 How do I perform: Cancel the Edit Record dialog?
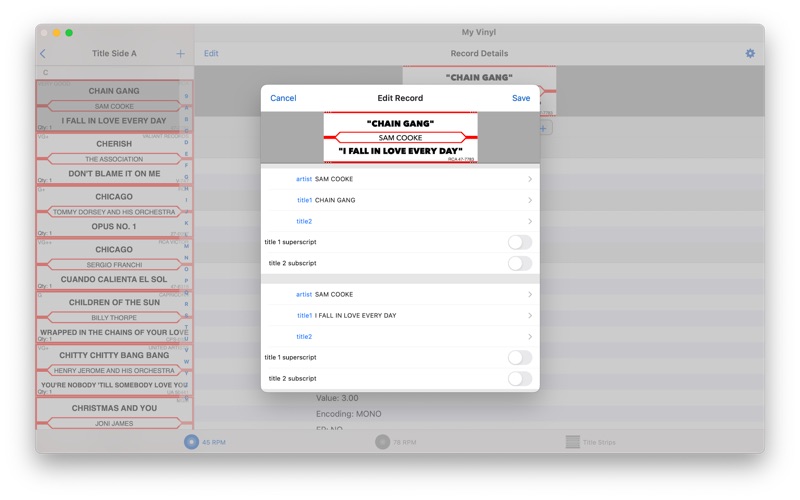[x=283, y=98]
